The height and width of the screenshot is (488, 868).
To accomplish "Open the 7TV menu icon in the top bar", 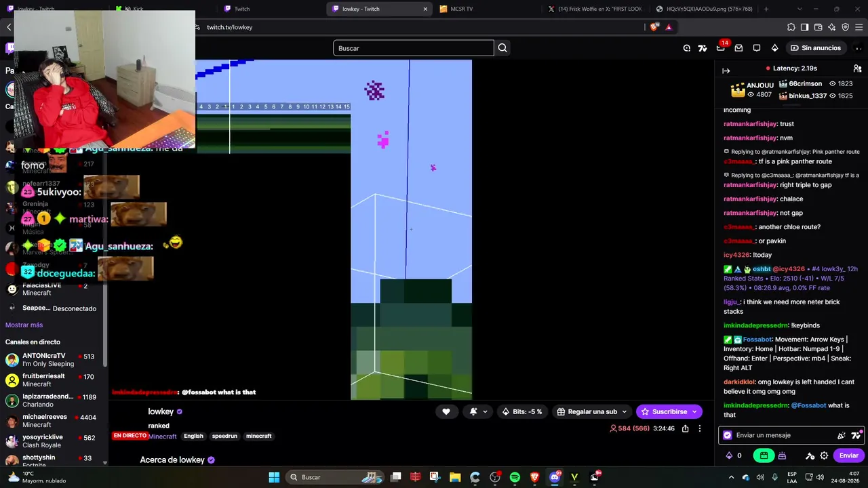I will pyautogui.click(x=703, y=48).
